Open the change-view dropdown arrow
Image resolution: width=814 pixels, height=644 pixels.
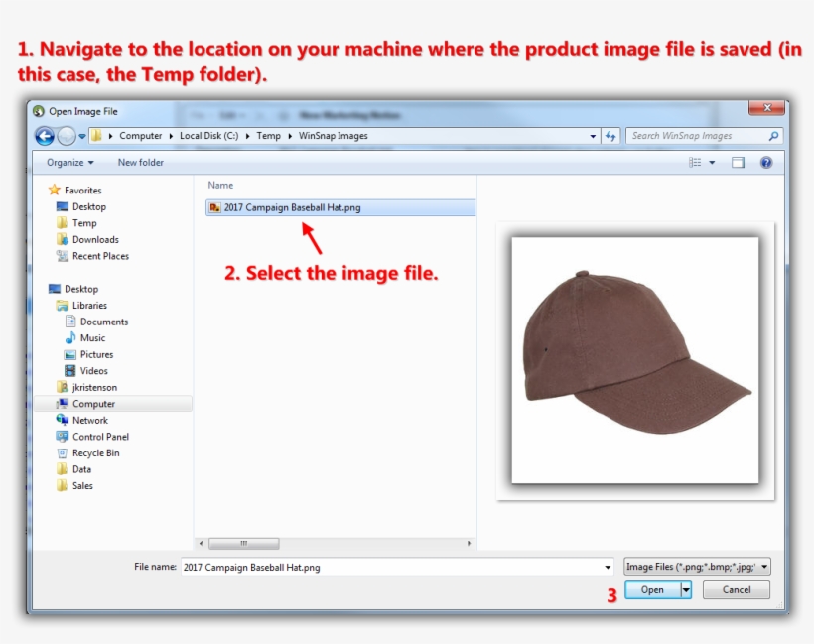tap(712, 162)
